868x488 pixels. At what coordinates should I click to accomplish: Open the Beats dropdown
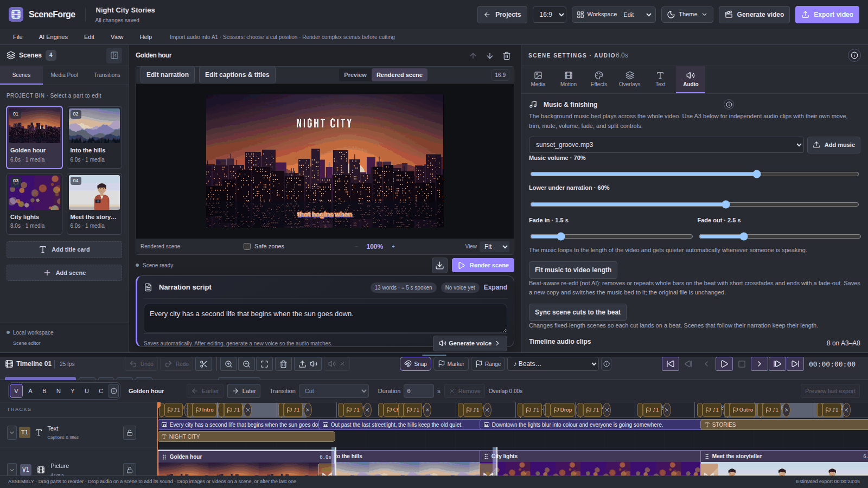coord(553,364)
